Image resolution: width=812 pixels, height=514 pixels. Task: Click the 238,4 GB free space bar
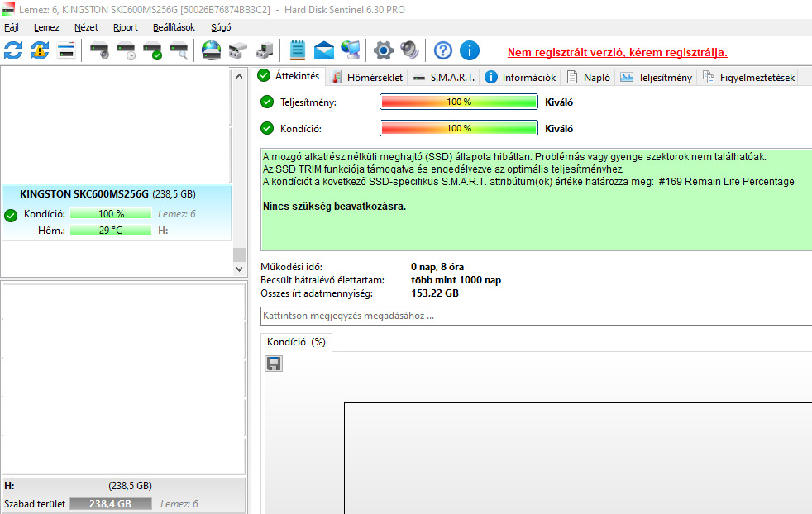[111, 503]
